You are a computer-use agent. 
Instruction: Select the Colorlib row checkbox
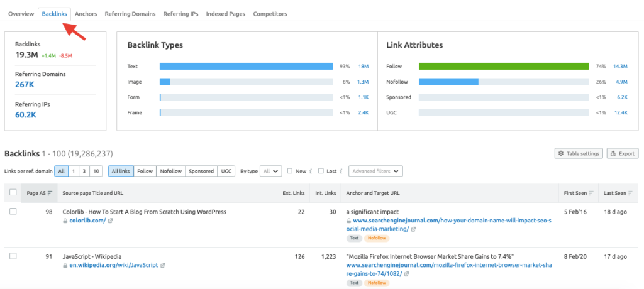(13, 212)
